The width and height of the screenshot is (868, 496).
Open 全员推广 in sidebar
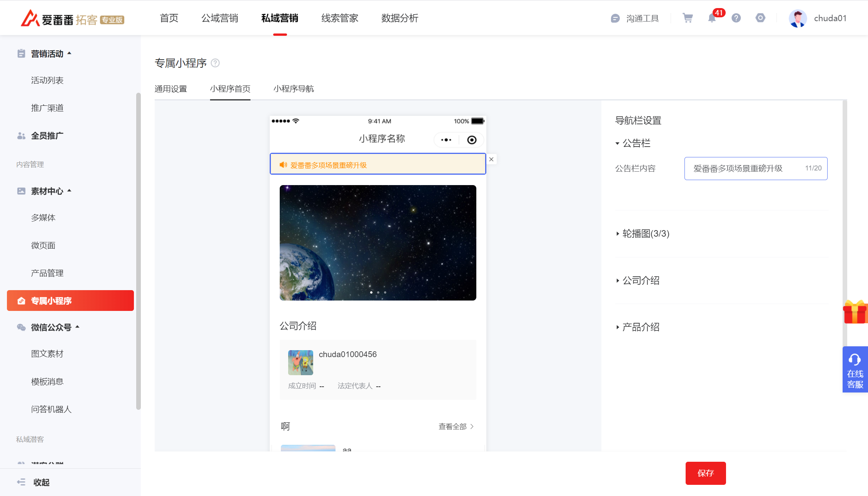click(47, 136)
